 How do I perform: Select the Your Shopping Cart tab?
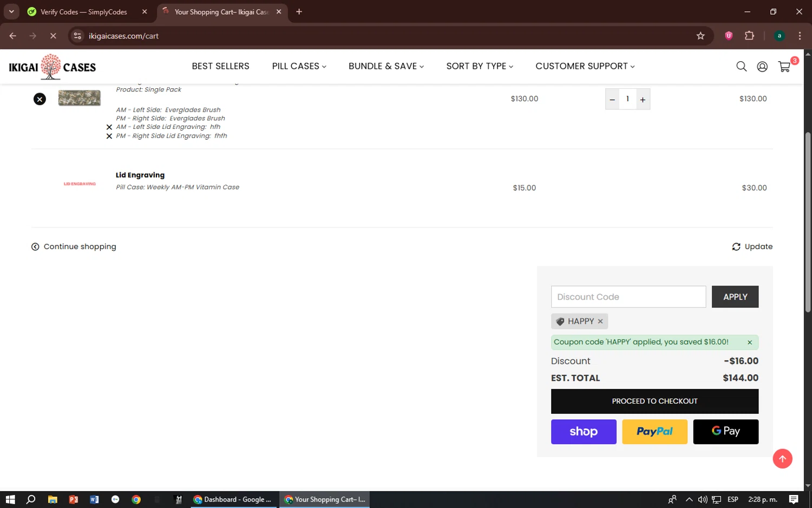click(221, 12)
